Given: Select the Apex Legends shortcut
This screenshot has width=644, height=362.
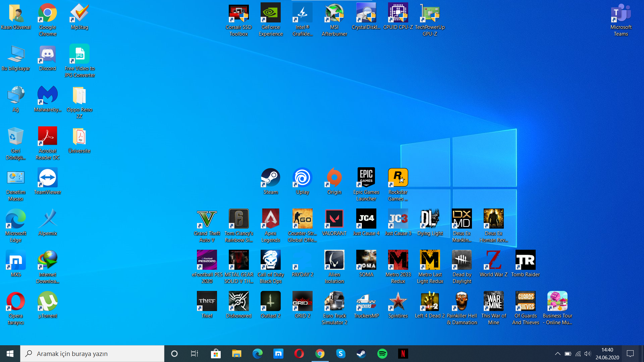Looking at the screenshot, I should 270,226.
